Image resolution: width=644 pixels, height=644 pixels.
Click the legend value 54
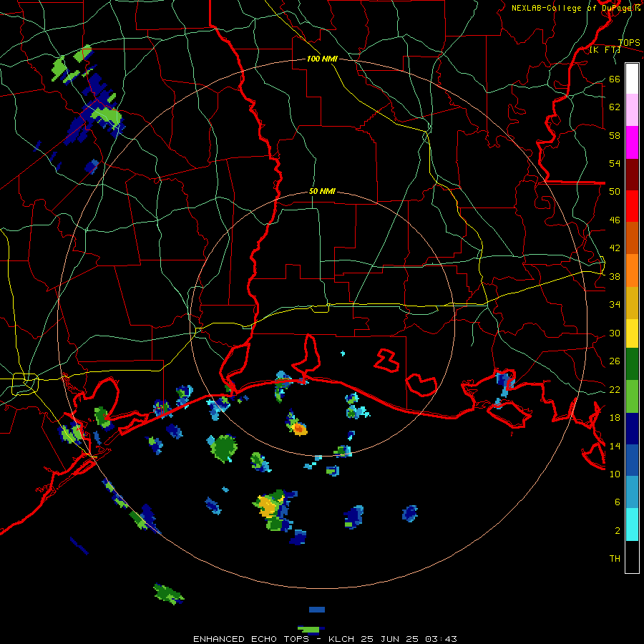(615, 163)
